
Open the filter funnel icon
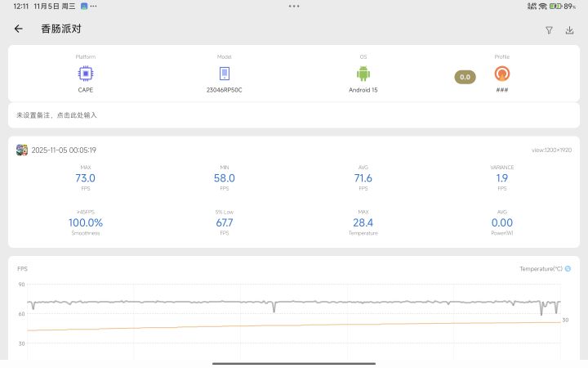click(x=549, y=30)
